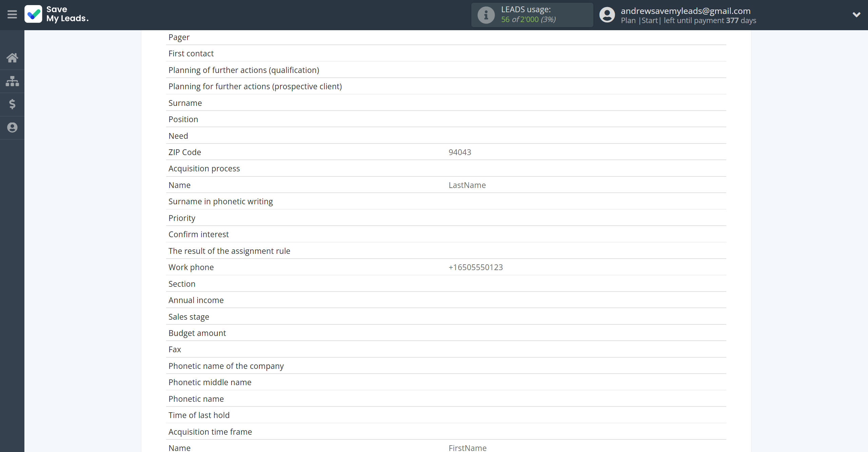This screenshot has width=868, height=452.
Task: Click 'Planning of further actions (qualification)' label
Action: 244,70
